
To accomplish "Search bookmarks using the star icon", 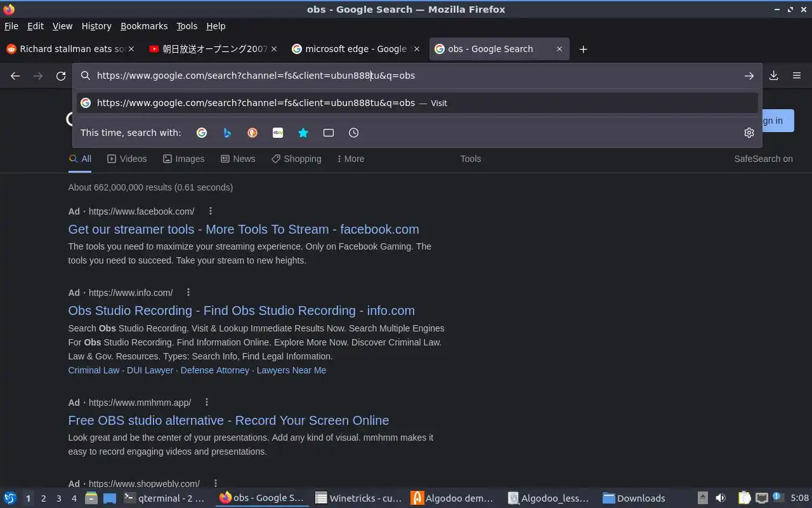I will 303,133.
